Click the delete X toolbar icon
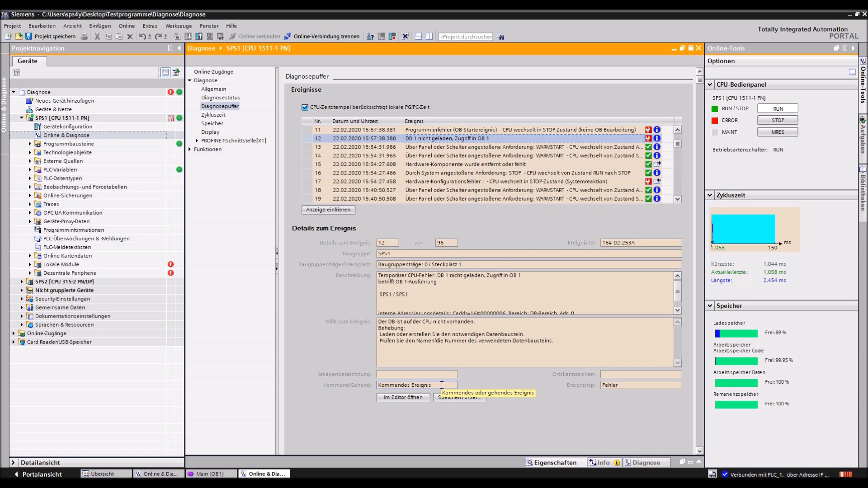This screenshot has height=488, width=868. 130,36
